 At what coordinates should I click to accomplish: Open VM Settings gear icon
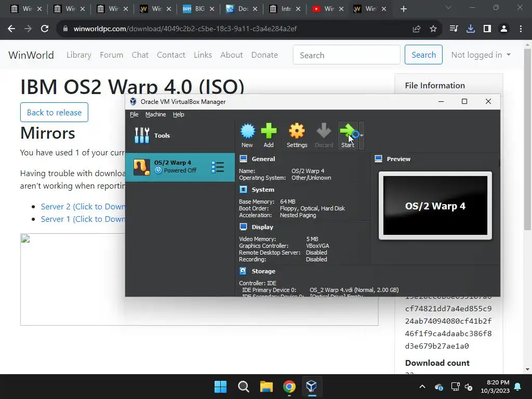coord(297,136)
